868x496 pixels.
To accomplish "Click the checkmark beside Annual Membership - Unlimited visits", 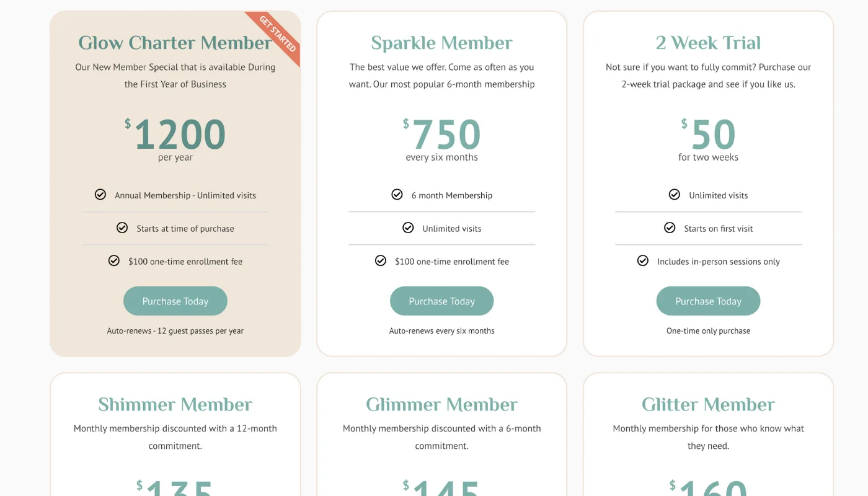I will point(100,195).
